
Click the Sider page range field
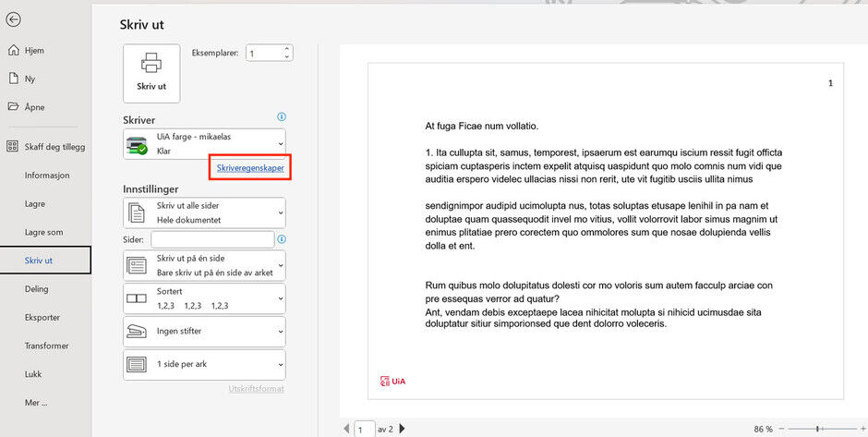pyautogui.click(x=212, y=239)
